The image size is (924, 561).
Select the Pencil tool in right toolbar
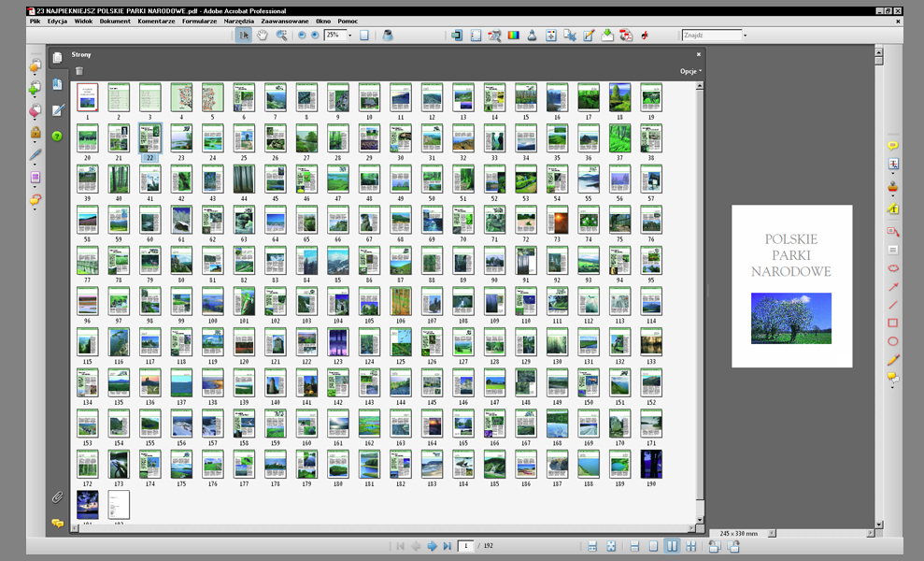tap(893, 359)
